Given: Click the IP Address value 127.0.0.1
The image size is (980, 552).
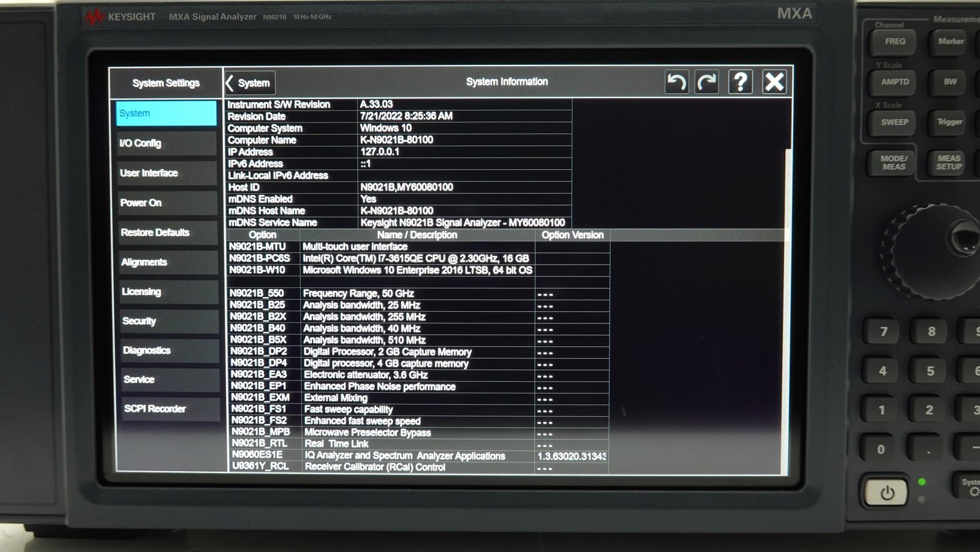Looking at the screenshot, I should coord(380,152).
